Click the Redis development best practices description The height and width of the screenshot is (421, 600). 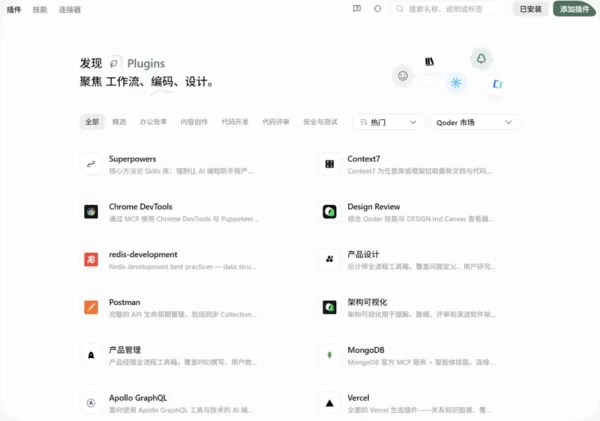pyautogui.click(x=182, y=267)
